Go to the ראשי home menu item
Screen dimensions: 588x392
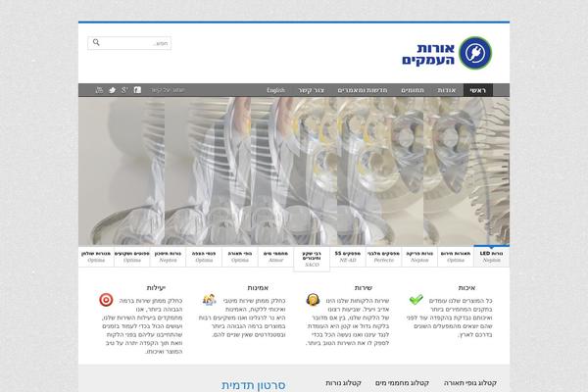(x=478, y=90)
